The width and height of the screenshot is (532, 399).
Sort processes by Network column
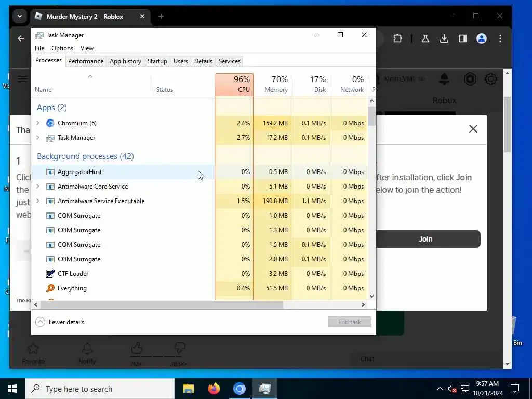point(348,85)
